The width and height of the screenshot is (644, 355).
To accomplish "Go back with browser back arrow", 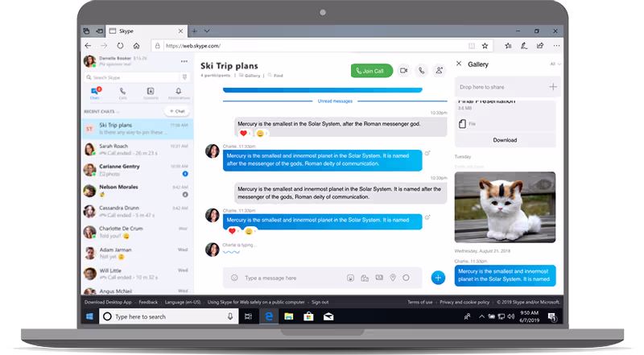I will point(88,46).
